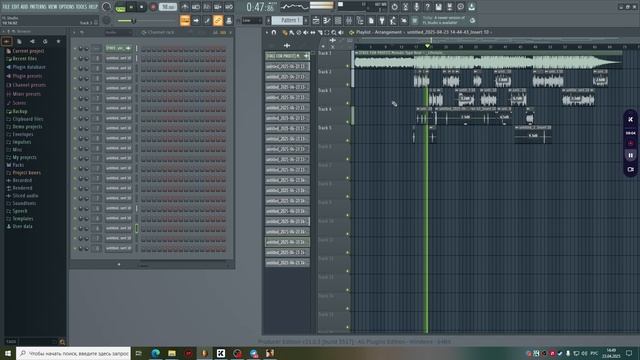640x360 pixels.
Task: Click the Track 4 label
Action: point(325,109)
